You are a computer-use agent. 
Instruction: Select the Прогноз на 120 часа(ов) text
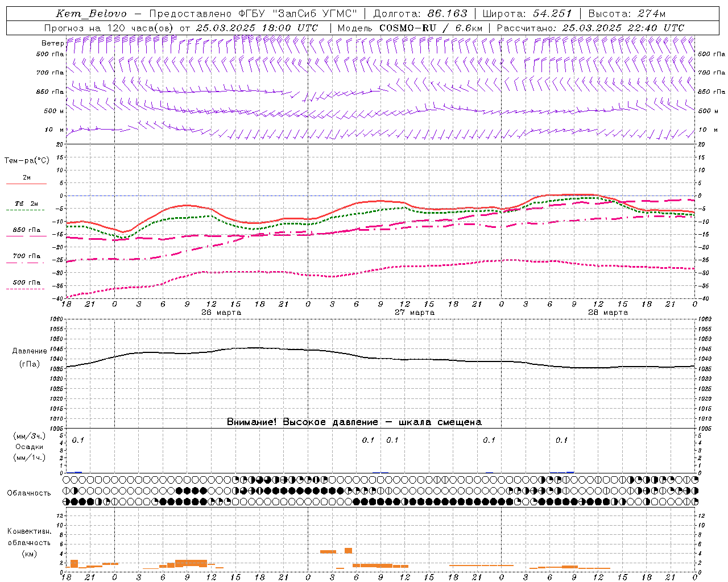(x=110, y=28)
